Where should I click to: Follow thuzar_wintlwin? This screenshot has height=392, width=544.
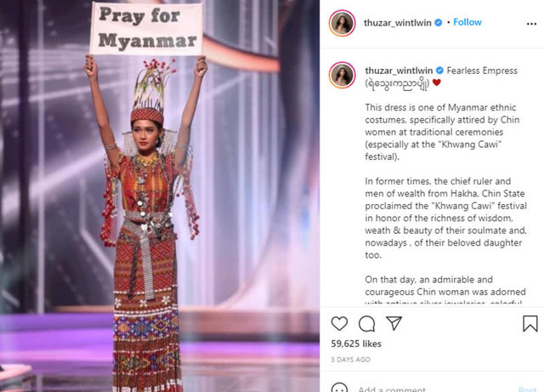coord(467,22)
